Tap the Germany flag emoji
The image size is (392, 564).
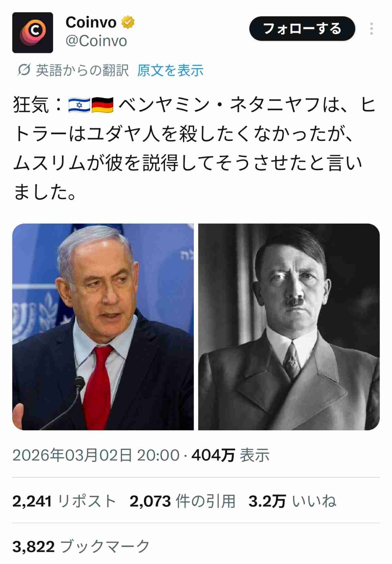tap(102, 105)
